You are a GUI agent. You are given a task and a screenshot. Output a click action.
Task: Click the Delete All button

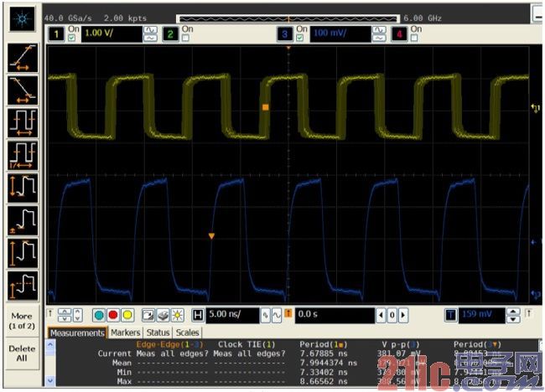tap(22, 353)
